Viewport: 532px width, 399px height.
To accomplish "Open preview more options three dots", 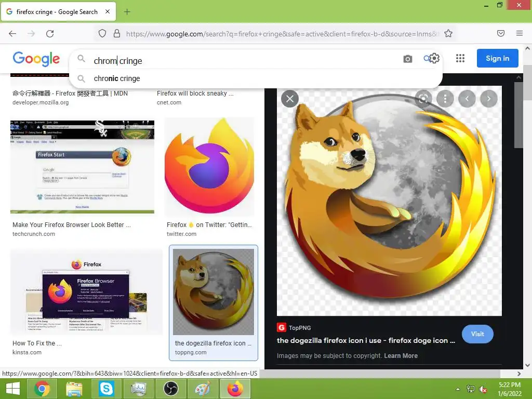I will tap(445, 99).
